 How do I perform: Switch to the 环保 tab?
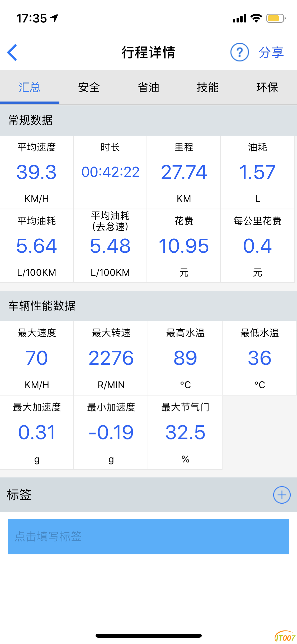267,87
